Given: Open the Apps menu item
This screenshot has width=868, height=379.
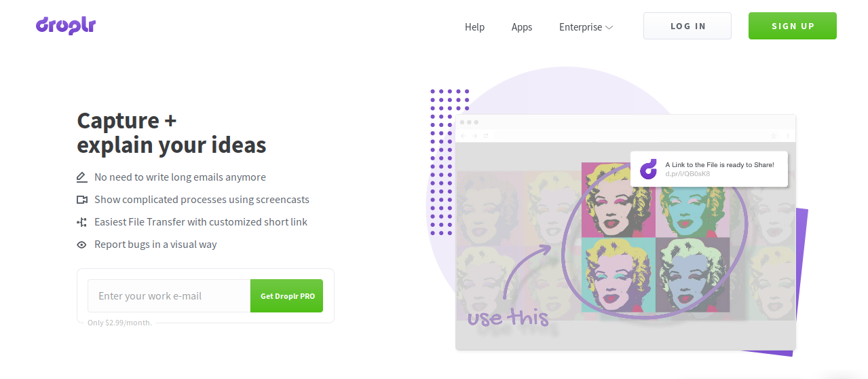Looking at the screenshot, I should coord(522,27).
